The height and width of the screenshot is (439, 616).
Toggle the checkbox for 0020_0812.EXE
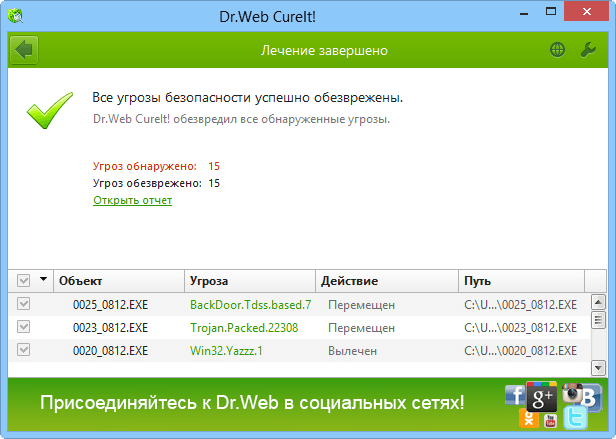point(24,350)
